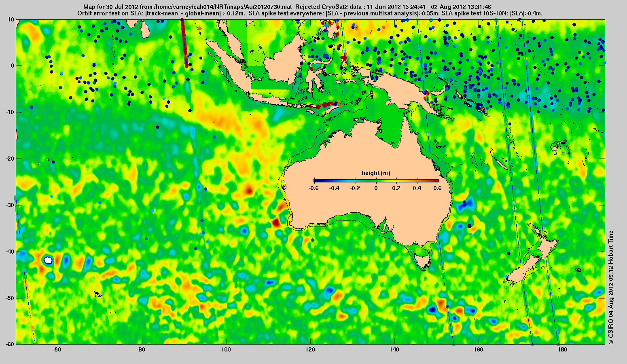Click longitude tick label 60
627x364 pixels.
[x=57, y=349]
